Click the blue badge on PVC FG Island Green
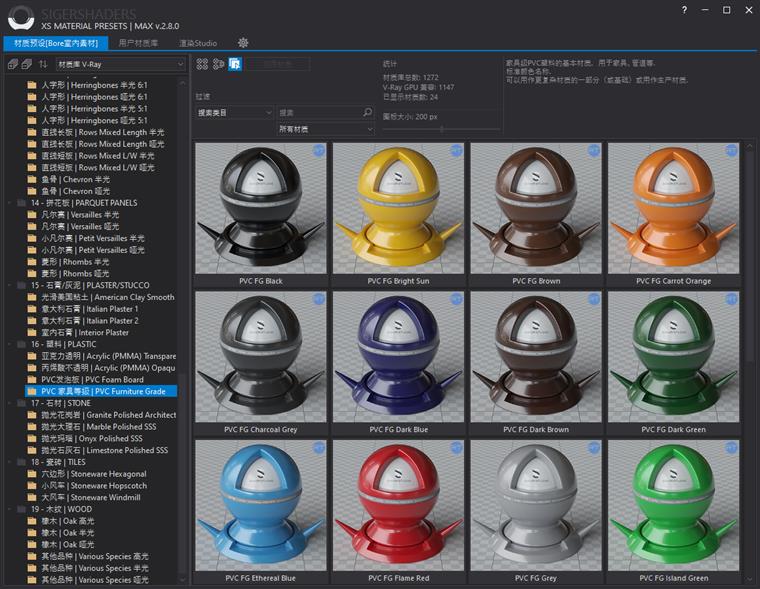The width and height of the screenshot is (760, 589). click(731, 448)
